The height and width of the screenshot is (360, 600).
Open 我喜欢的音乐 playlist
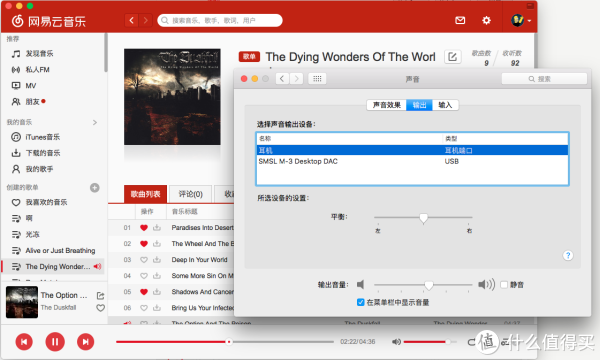click(x=46, y=202)
